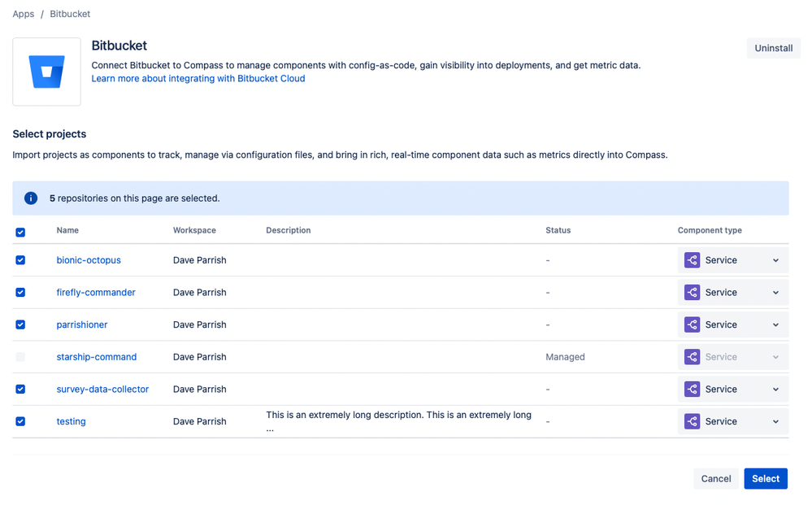812x505 pixels.
Task: Click the info icon in the blue banner
Action: click(x=31, y=198)
